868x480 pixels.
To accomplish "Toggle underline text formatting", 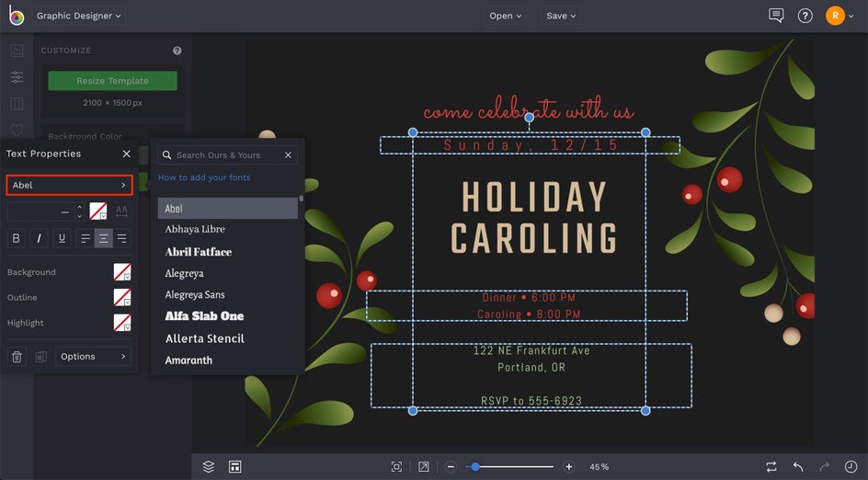I will coord(63,238).
